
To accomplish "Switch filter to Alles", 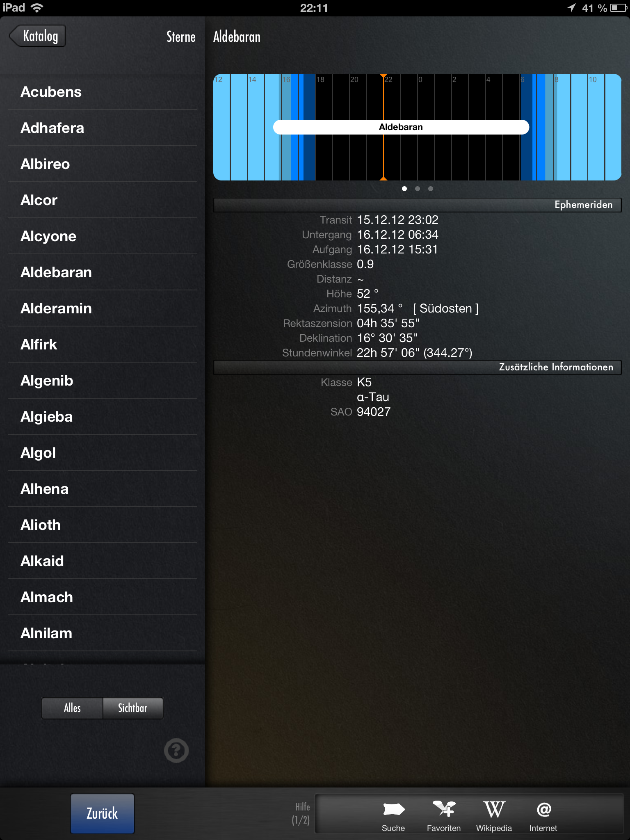I will click(x=72, y=708).
